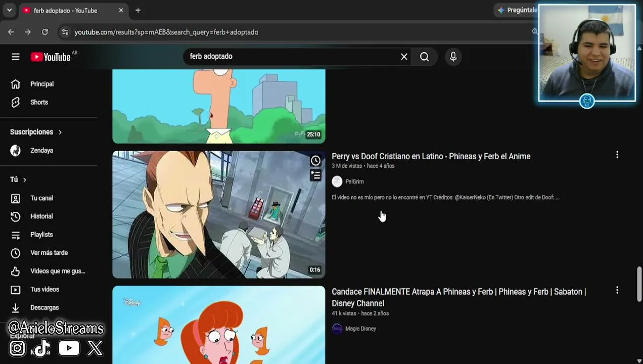Clear the search box with the X
The image size is (643, 364).
404,57
